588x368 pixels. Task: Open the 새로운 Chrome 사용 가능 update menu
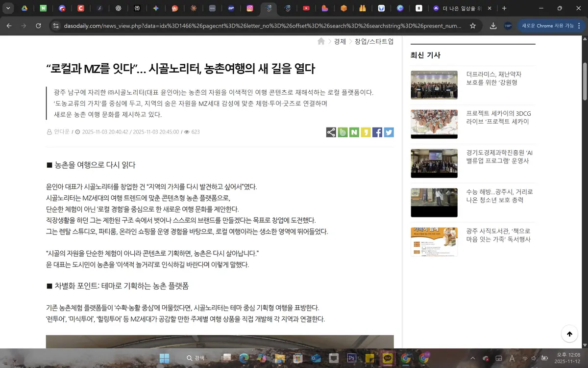coord(547,26)
